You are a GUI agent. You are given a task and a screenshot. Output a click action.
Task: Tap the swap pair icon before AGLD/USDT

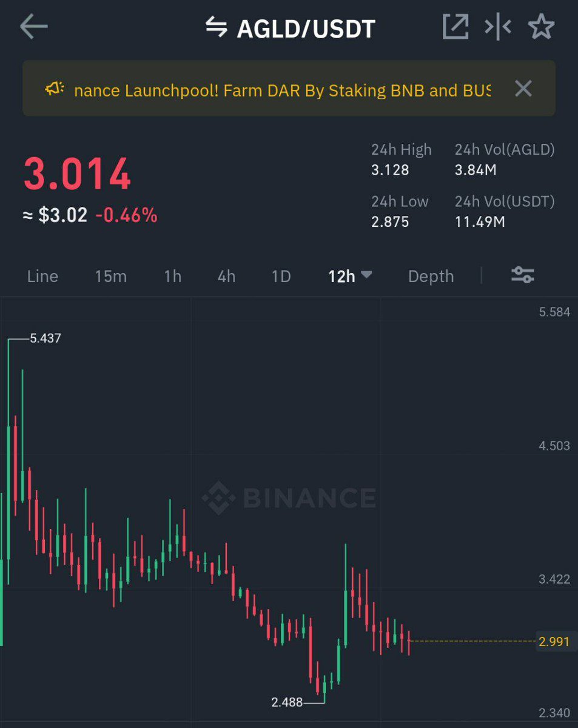216,27
